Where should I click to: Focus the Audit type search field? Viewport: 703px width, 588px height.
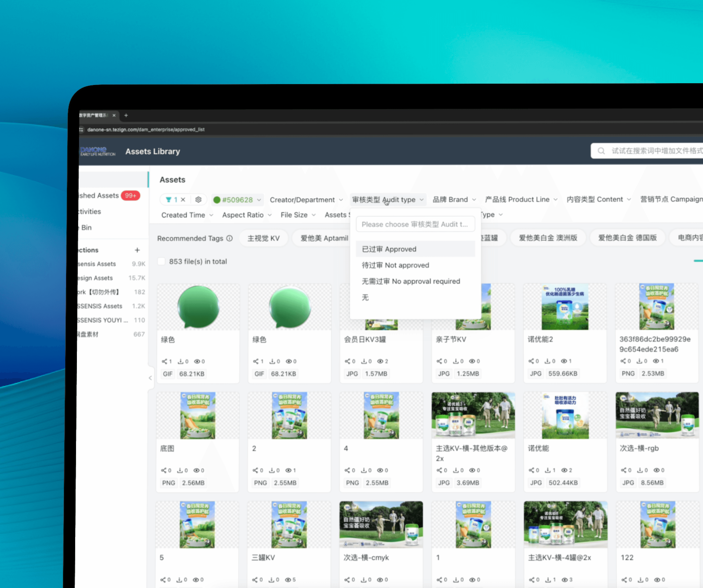415,224
